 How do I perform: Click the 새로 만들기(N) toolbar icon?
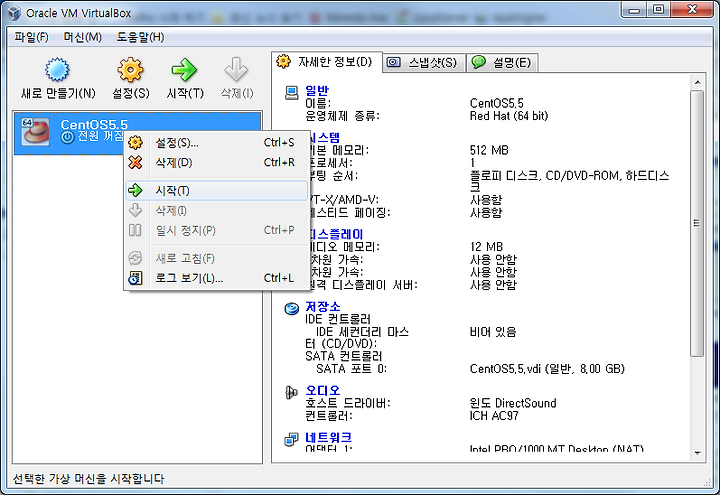(x=57, y=70)
